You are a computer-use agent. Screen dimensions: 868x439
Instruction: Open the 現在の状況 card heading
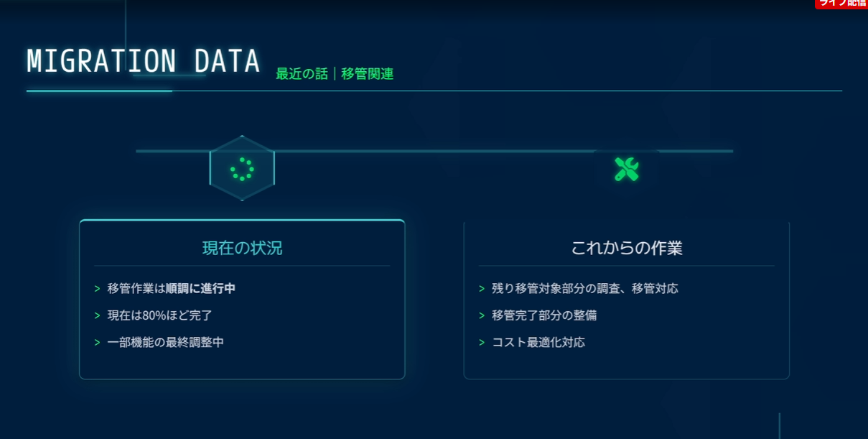(x=242, y=249)
